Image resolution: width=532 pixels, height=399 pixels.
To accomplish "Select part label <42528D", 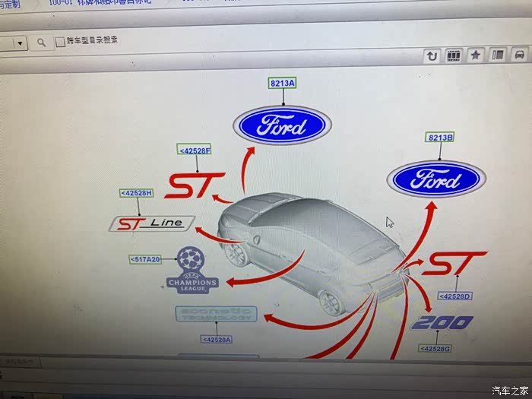I will (455, 296).
